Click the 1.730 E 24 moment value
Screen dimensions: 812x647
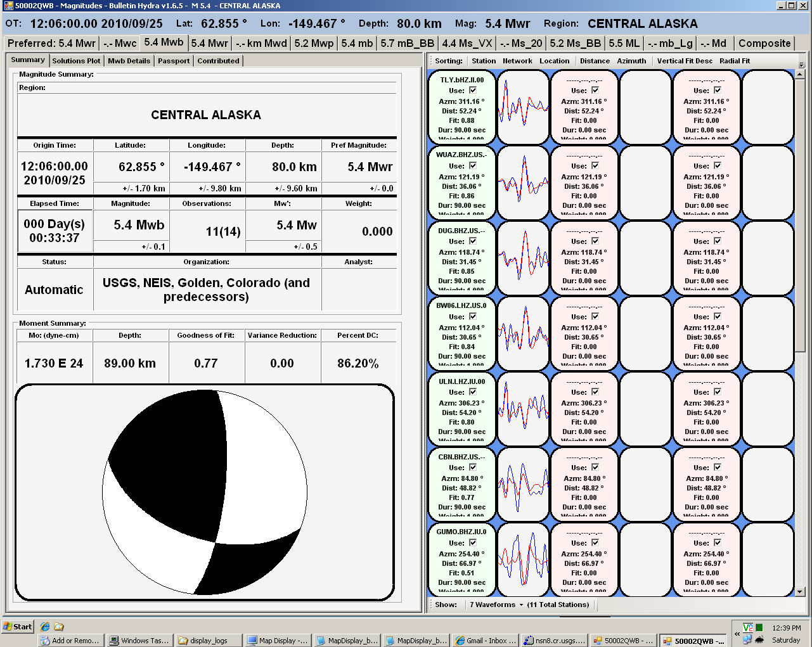54,363
